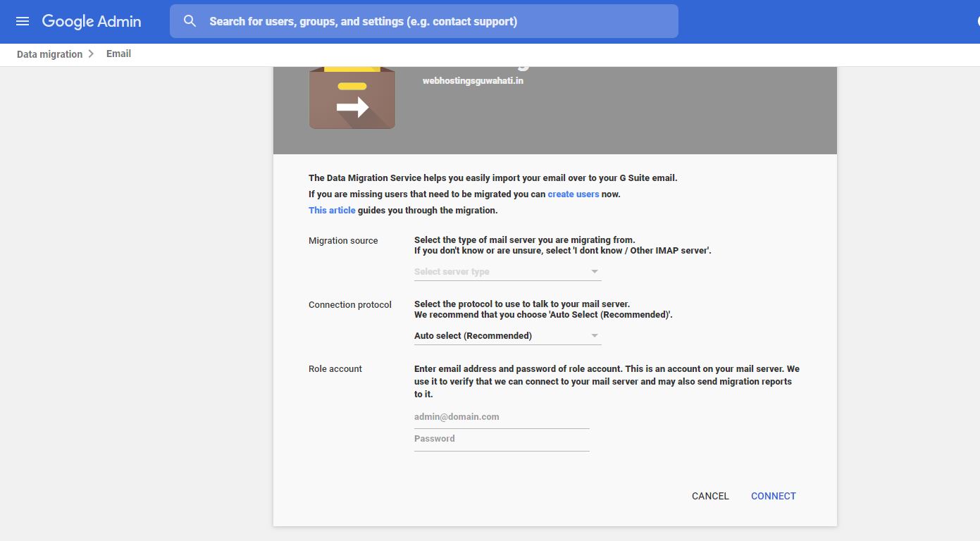Open the create users link
This screenshot has height=541, width=980.
[x=573, y=194]
